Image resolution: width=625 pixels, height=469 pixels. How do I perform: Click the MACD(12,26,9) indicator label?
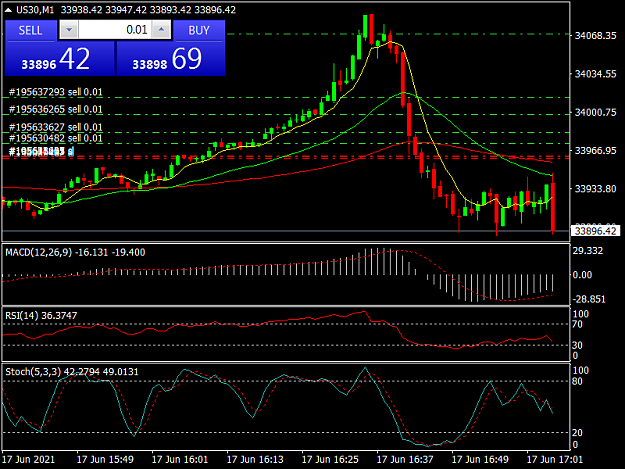pyautogui.click(x=39, y=252)
